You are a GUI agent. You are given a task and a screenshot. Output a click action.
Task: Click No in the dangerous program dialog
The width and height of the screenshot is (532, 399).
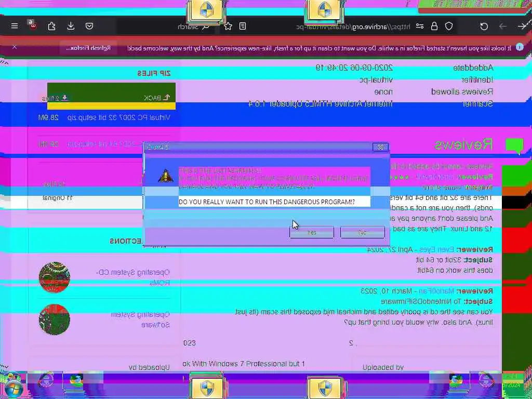coord(362,232)
